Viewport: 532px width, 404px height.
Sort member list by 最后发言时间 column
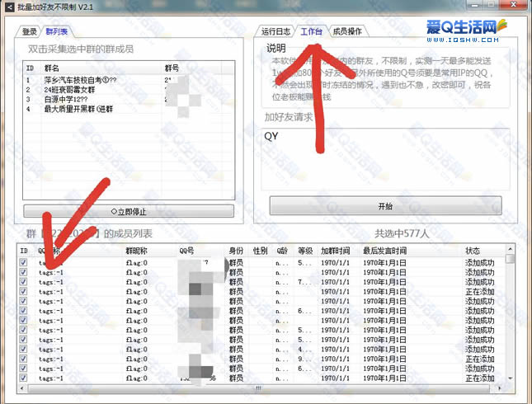(412, 251)
